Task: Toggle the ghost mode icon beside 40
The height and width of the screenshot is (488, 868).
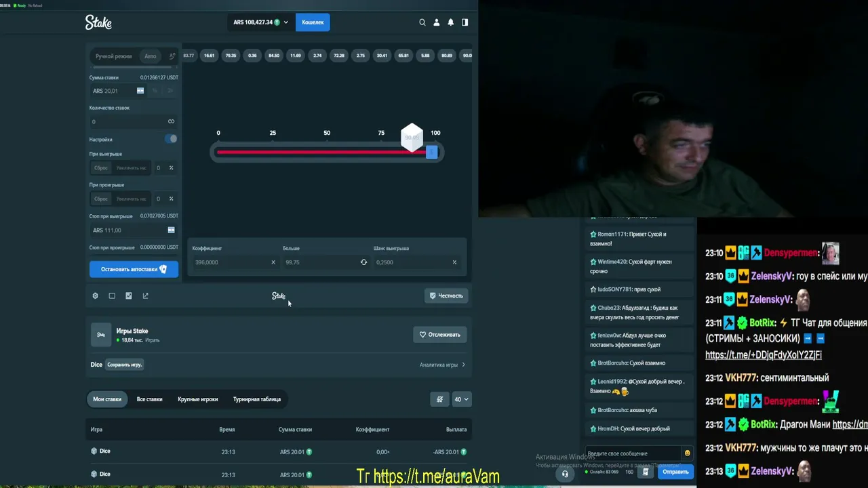Action: 439,399
